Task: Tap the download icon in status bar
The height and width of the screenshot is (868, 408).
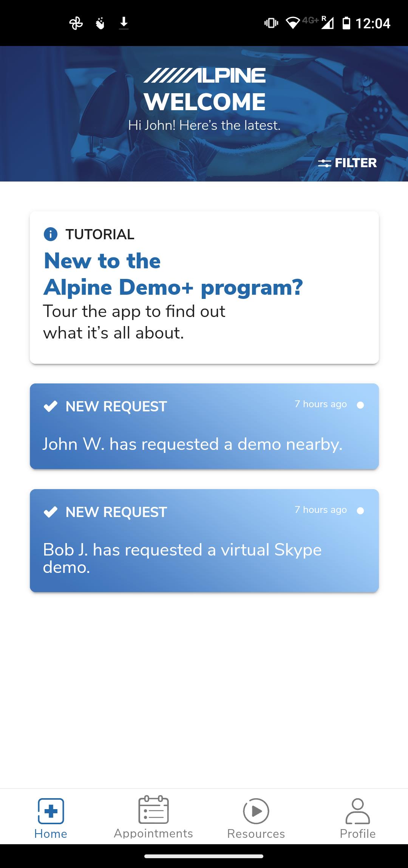Action: click(x=124, y=23)
